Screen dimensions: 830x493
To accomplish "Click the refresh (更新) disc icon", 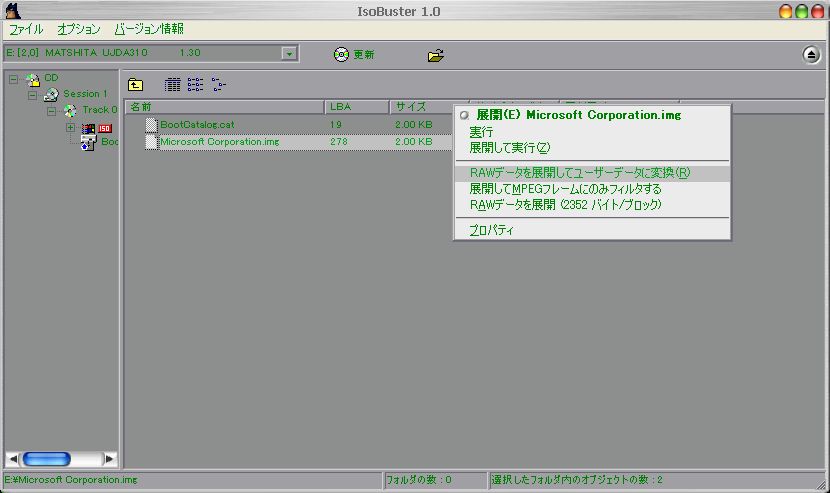I will [341, 54].
